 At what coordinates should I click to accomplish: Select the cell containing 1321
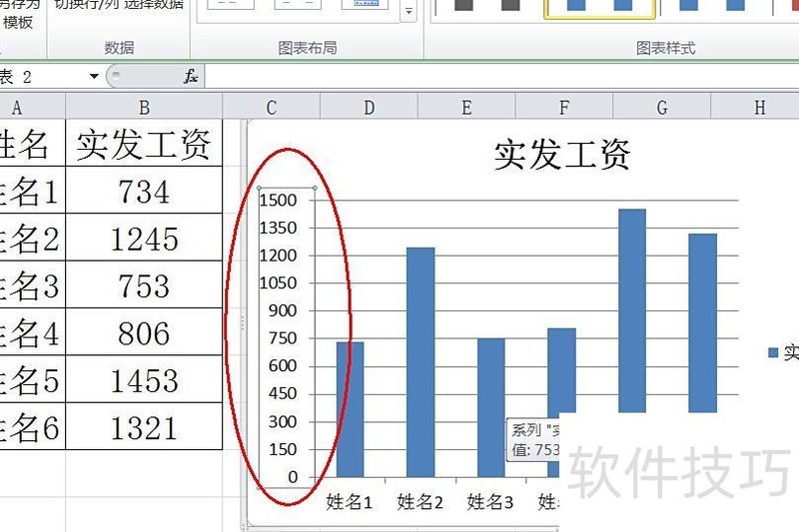pyautogui.click(x=144, y=426)
